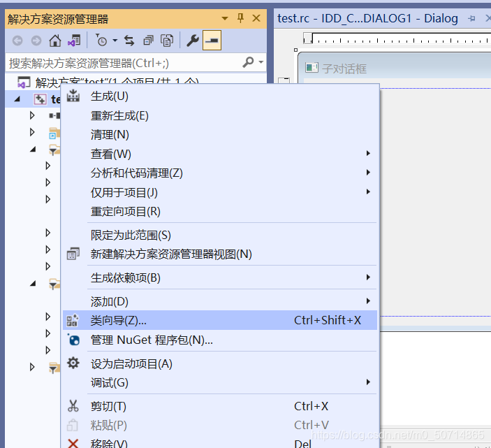Image resolution: width=491 pixels, height=448 pixels.
Task: Toggle the highlighted preview selected items button
Action: (212, 41)
